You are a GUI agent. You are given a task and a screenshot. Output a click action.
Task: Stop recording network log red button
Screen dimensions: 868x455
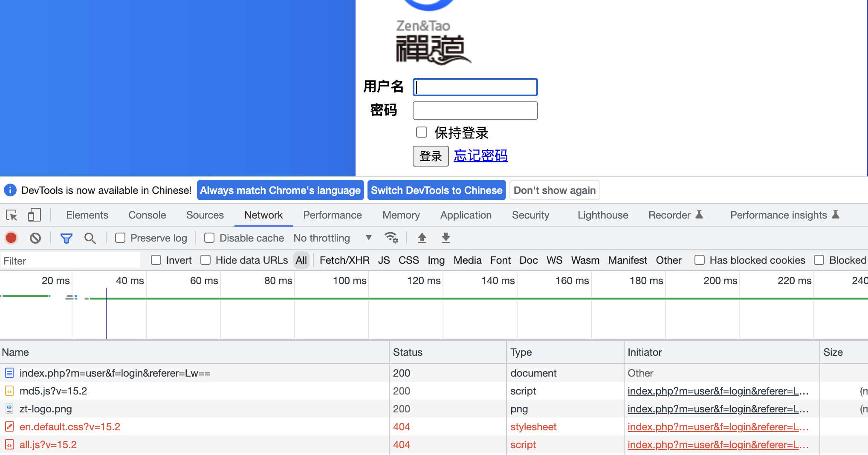coord(11,238)
